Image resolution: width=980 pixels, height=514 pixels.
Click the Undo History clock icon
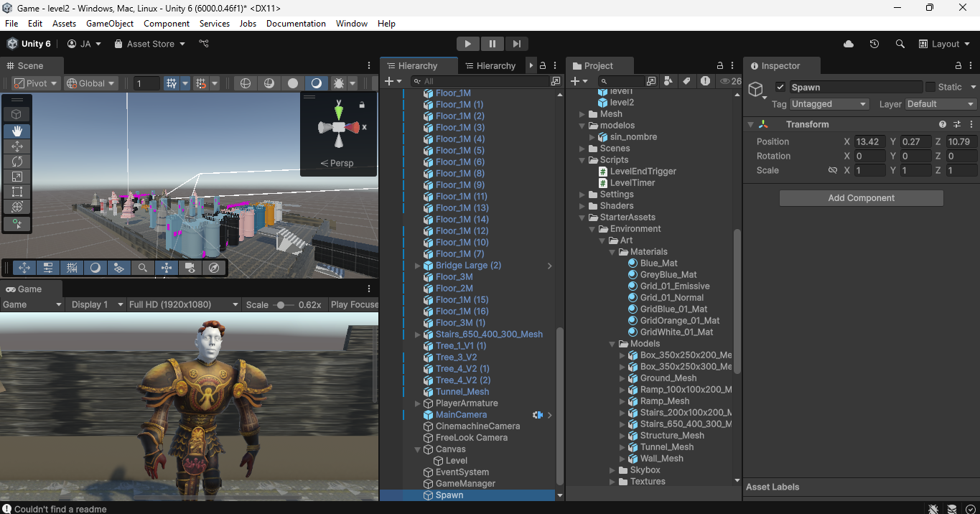(x=874, y=44)
